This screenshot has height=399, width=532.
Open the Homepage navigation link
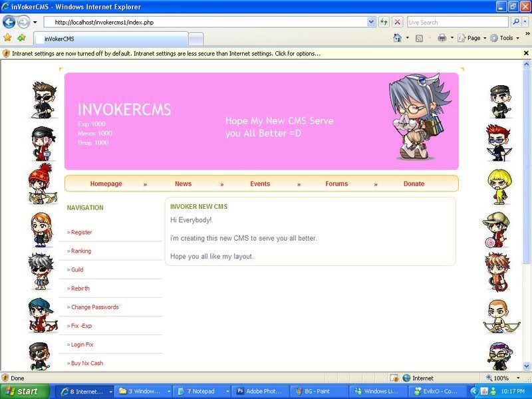106,184
